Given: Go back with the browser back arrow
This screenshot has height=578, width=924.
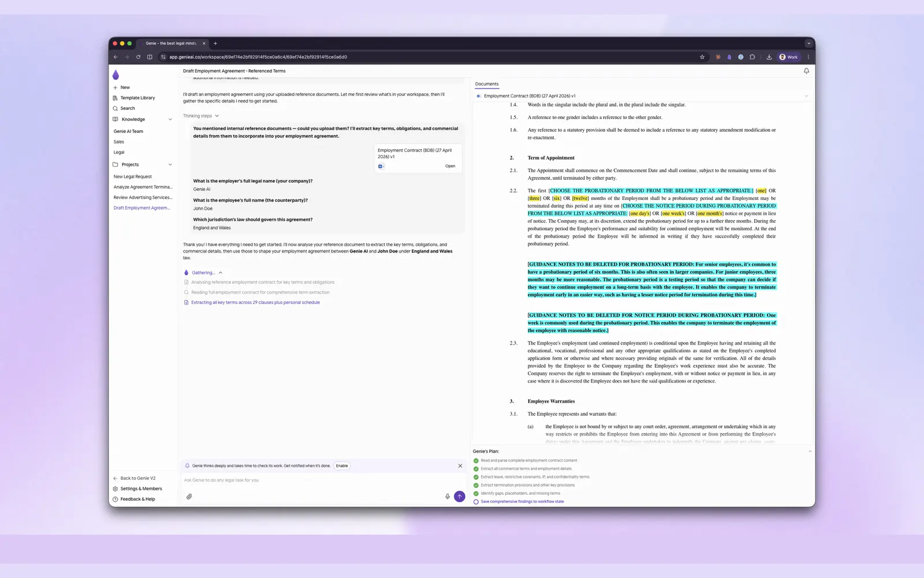Looking at the screenshot, I should 115,57.
